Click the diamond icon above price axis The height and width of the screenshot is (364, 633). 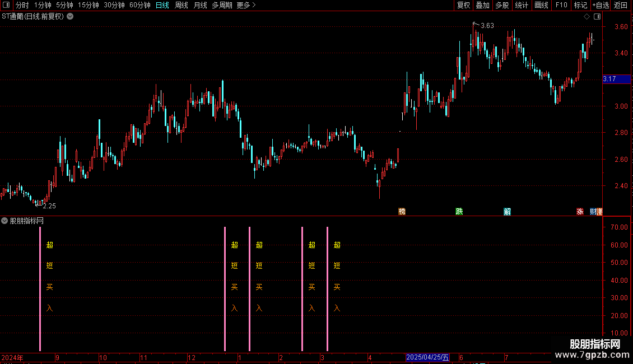(587, 17)
